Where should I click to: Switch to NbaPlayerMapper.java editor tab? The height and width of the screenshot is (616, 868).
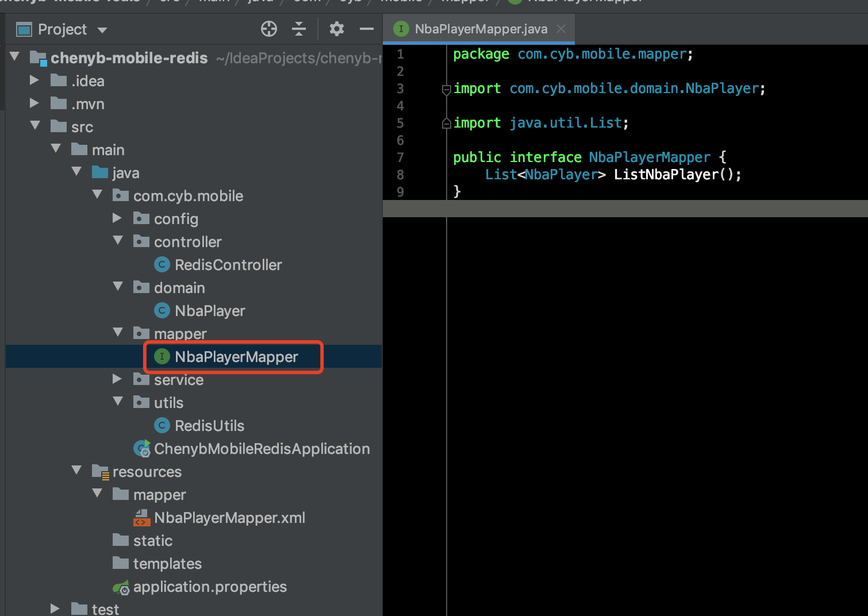480,29
